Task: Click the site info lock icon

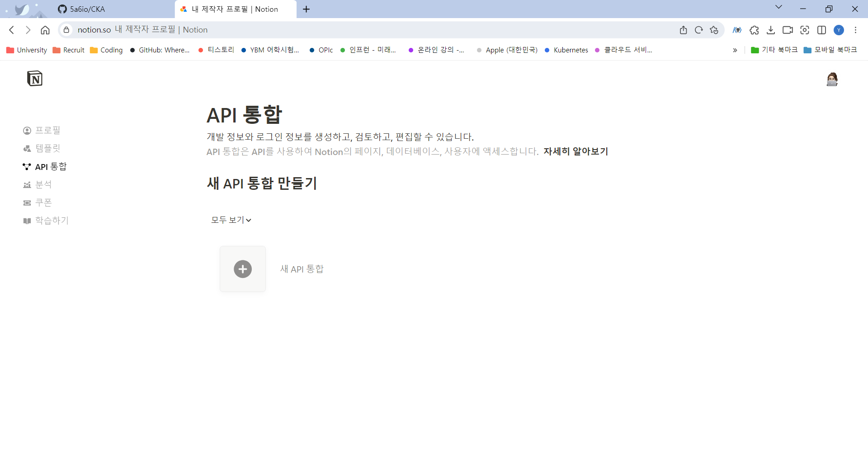Action: tap(66, 30)
